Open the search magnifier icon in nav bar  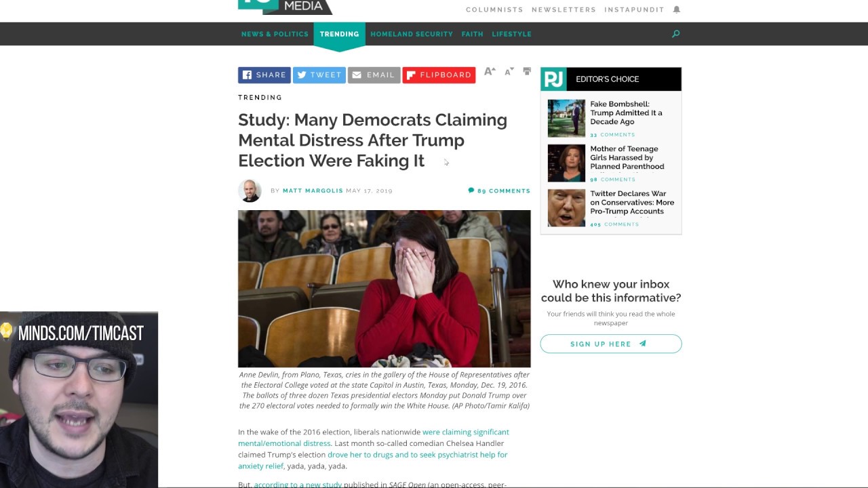click(x=675, y=34)
